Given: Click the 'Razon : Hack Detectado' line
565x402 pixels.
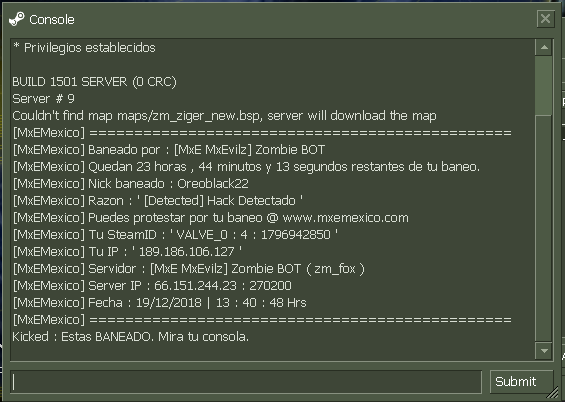Looking at the screenshot, I should [158, 201].
